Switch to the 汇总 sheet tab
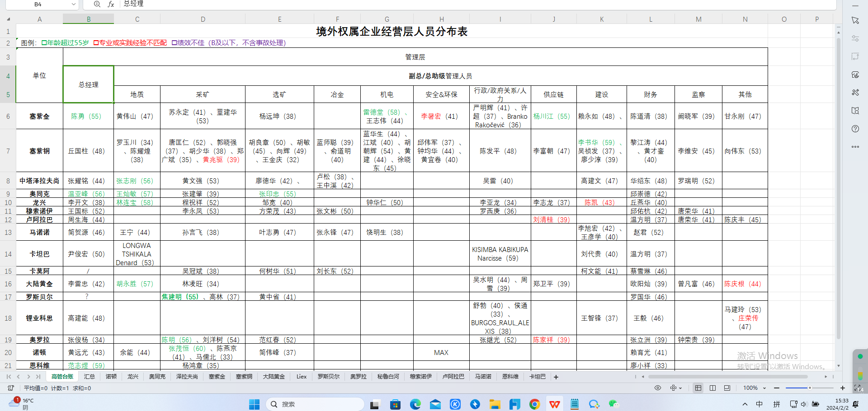Viewport: 868px width, 411px height. [x=90, y=377]
